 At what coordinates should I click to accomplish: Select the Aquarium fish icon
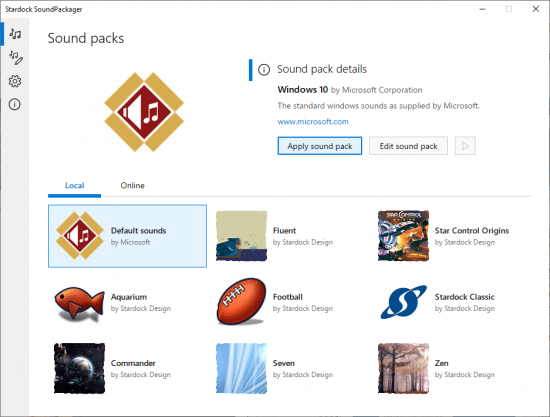pos(79,303)
